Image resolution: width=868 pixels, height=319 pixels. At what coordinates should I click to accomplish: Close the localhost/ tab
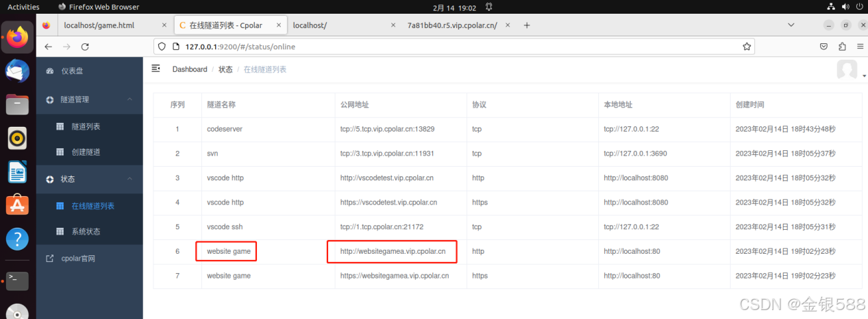[393, 25]
